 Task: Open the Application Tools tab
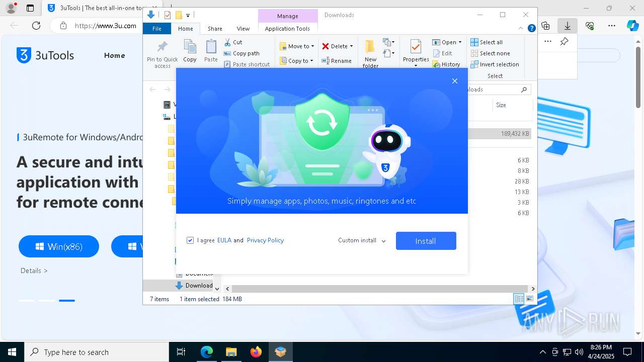(287, 29)
